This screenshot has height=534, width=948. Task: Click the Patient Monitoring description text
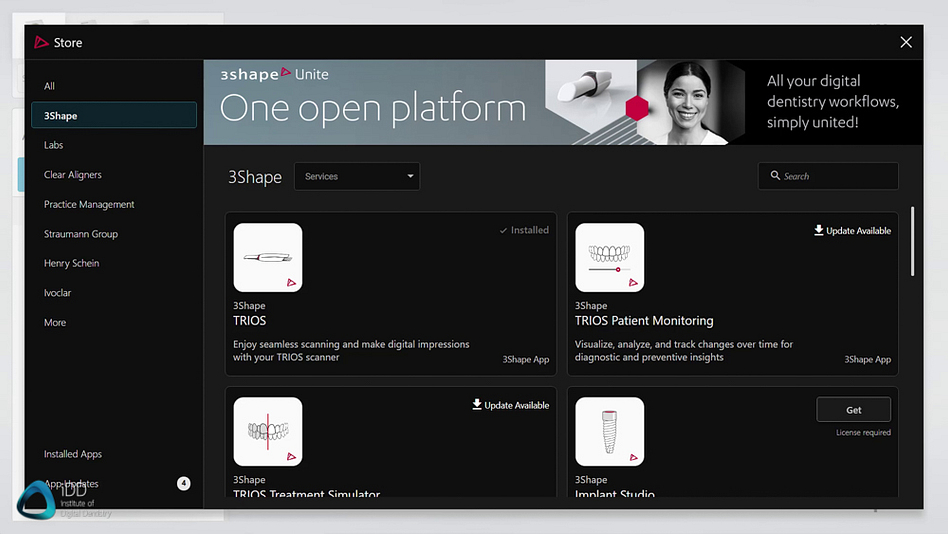pos(684,351)
